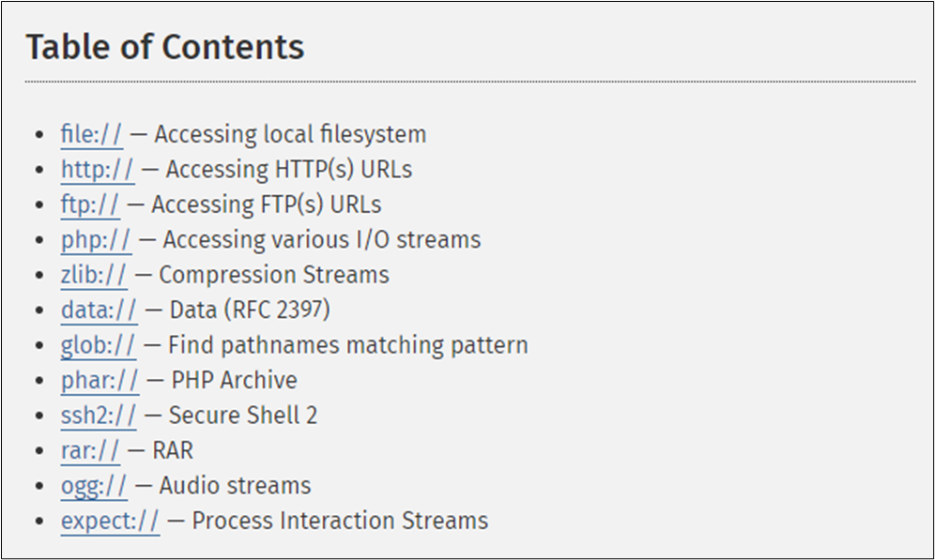The height and width of the screenshot is (560, 935).
Task: Click the 'Secure Shell 2' description text
Action: (x=243, y=416)
